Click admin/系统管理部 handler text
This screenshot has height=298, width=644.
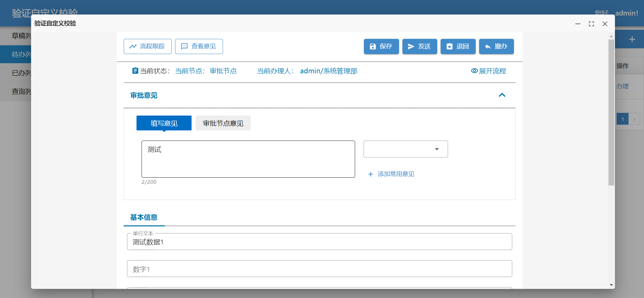coord(328,71)
